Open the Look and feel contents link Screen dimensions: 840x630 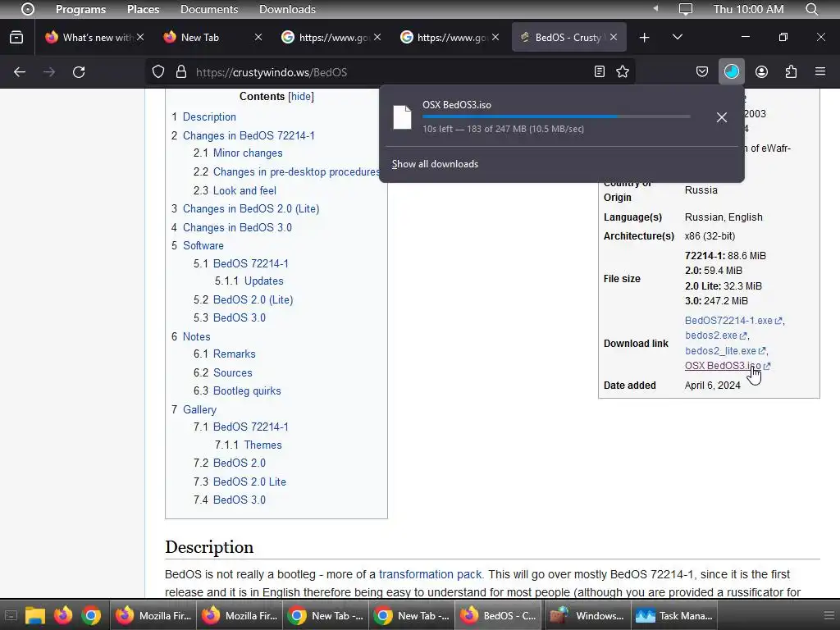[244, 190]
